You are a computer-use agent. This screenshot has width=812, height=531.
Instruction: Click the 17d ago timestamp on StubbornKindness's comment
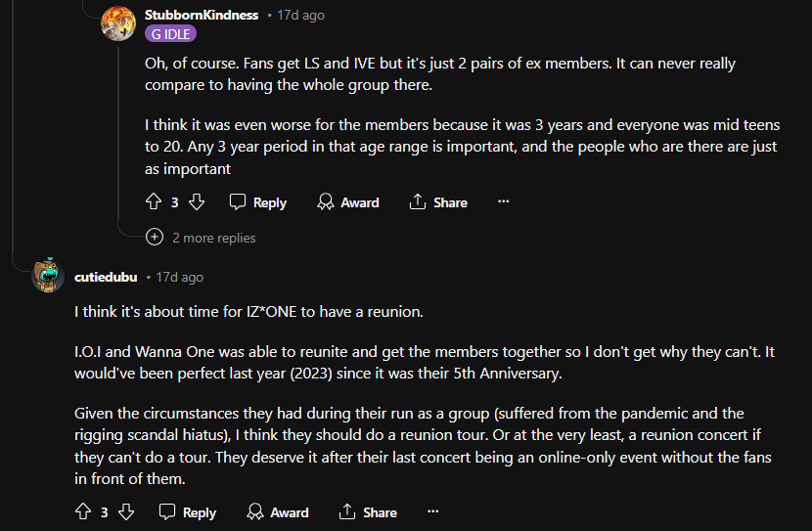[301, 16]
